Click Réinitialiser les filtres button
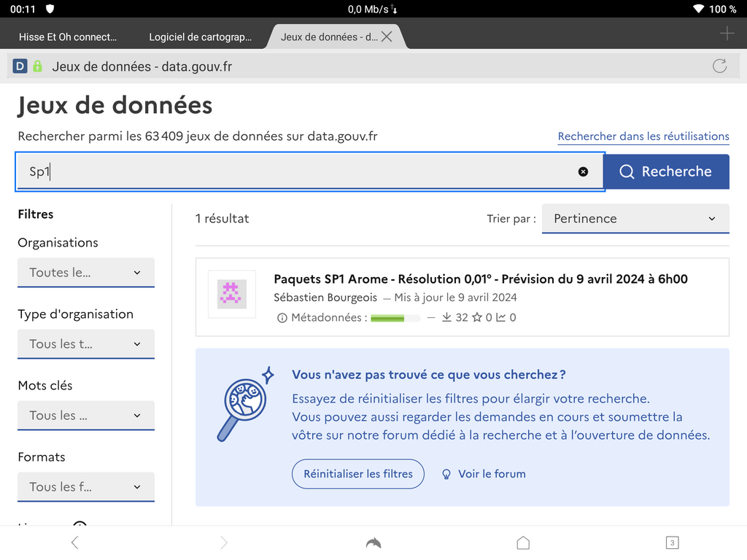747x560 pixels. coord(358,474)
